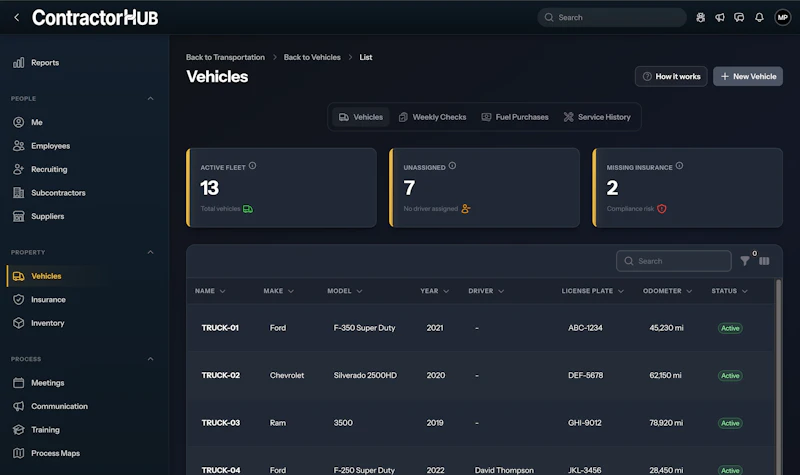Open the TRUCK-02 row name
Screen dimensions: 800x475
(x=220, y=376)
